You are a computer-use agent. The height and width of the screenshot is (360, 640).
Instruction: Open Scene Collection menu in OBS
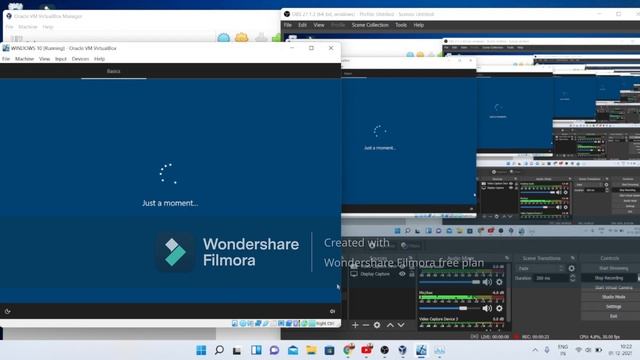pos(370,25)
